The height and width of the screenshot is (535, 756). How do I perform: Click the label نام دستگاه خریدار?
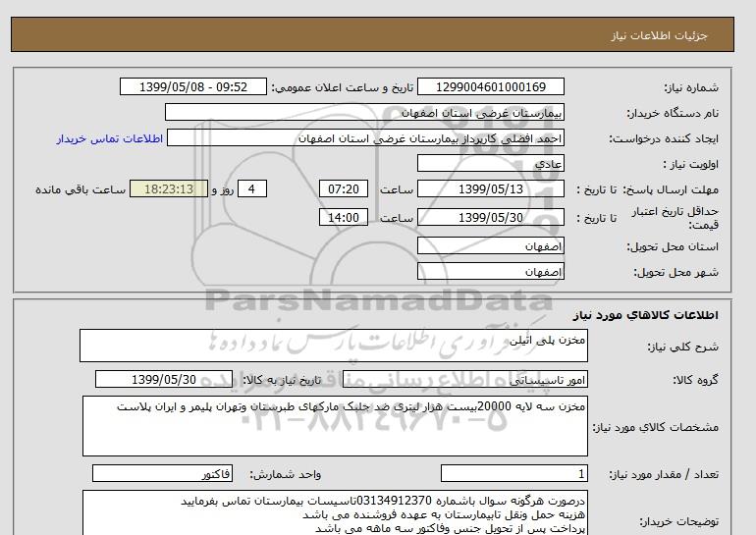click(x=673, y=113)
